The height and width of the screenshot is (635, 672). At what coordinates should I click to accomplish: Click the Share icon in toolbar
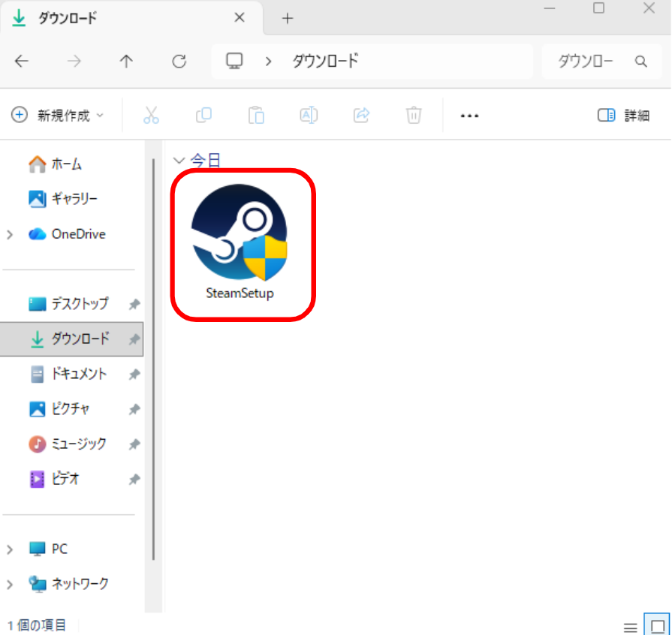click(x=361, y=115)
